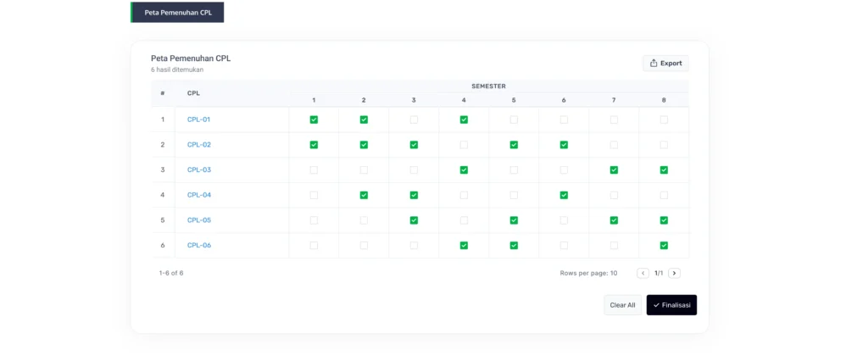
Task: Uncheck CPL-01 semester 1 checkbox
Action: click(x=314, y=119)
